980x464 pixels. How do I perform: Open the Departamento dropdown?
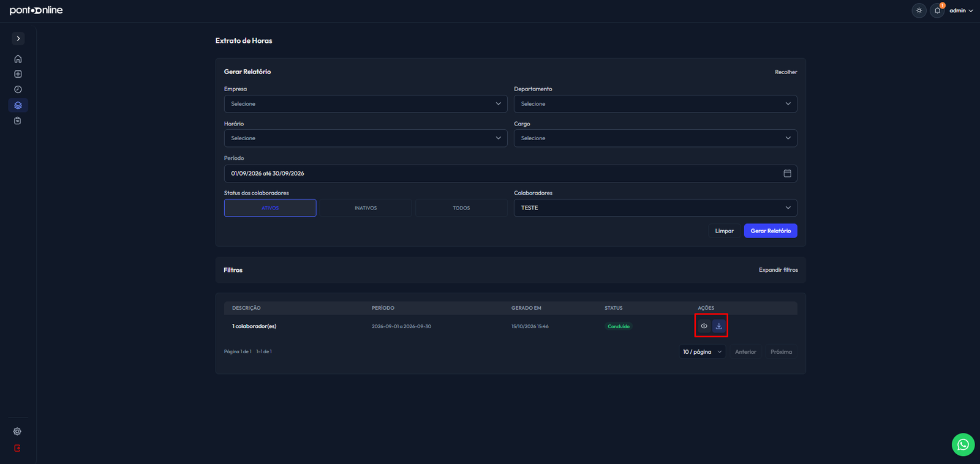coord(655,103)
